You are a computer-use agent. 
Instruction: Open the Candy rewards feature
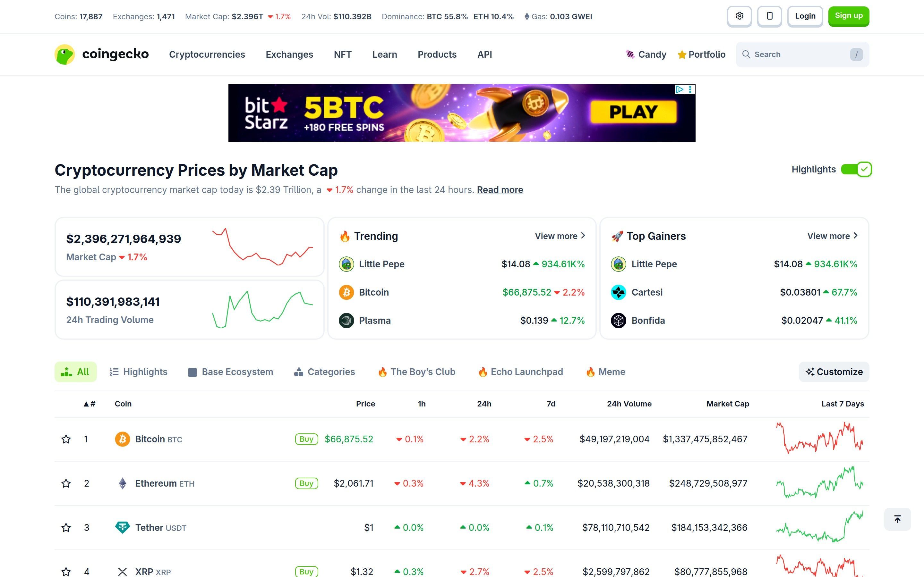(646, 54)
